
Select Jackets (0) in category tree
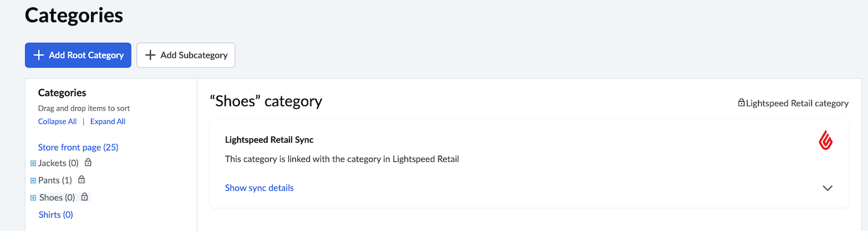(58, 162)
